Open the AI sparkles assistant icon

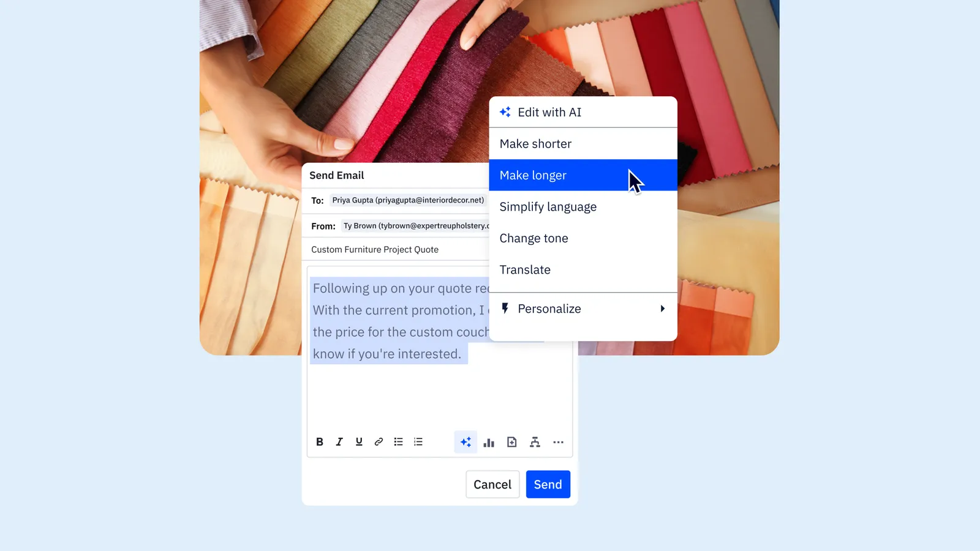[x=466, y=441]
